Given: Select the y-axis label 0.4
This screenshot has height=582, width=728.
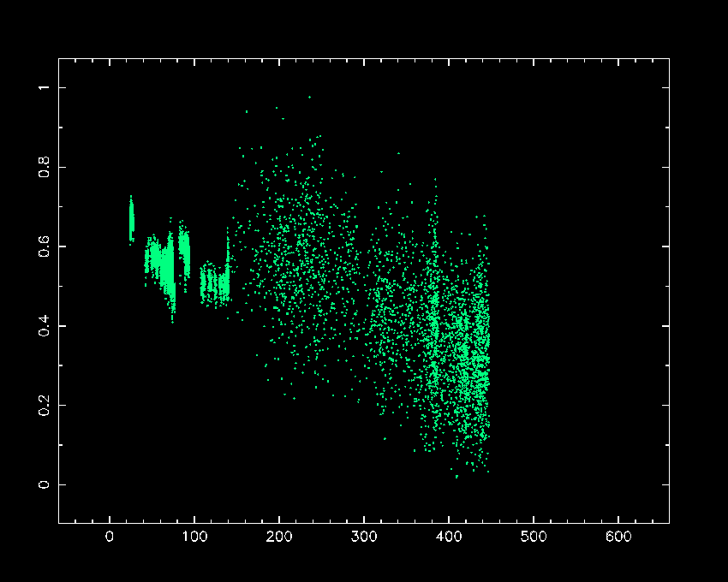Looking at the screenshot, I should coord(44,326).
